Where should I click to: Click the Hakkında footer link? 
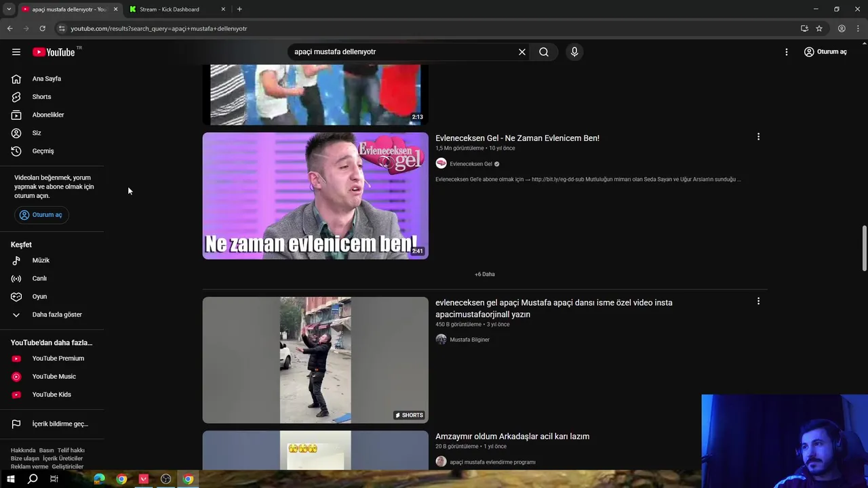click(23, 451)
